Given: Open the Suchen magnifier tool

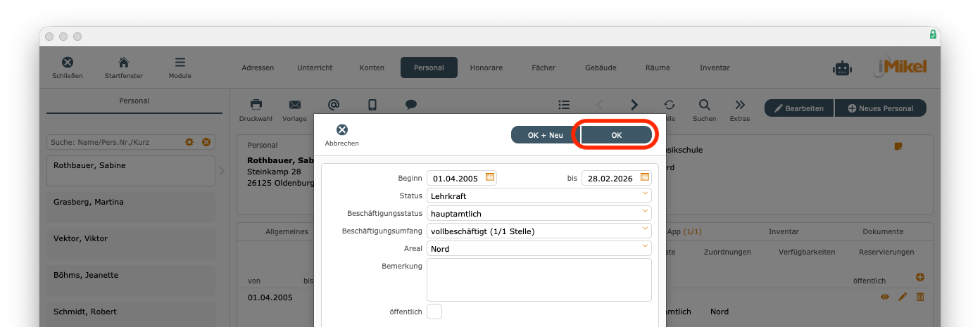Looking at the screenshot, I should (704, 105).
